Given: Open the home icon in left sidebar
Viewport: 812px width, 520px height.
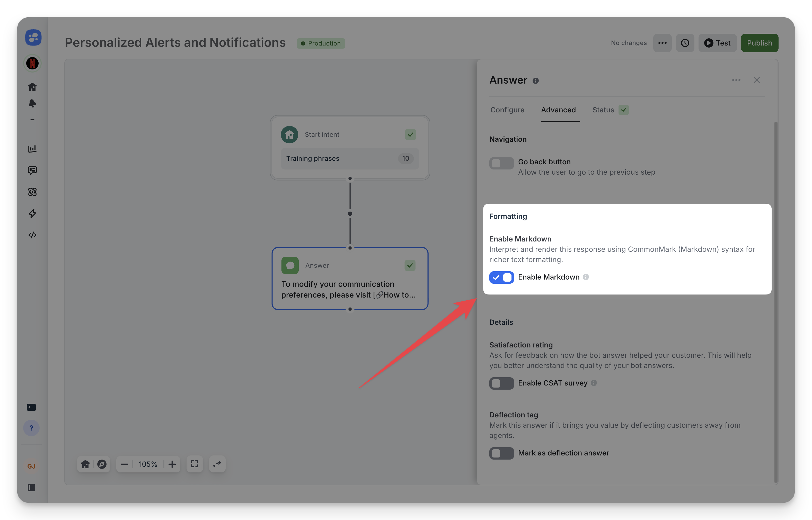Looking at the screenshot, I should click(x=32, y=87).
